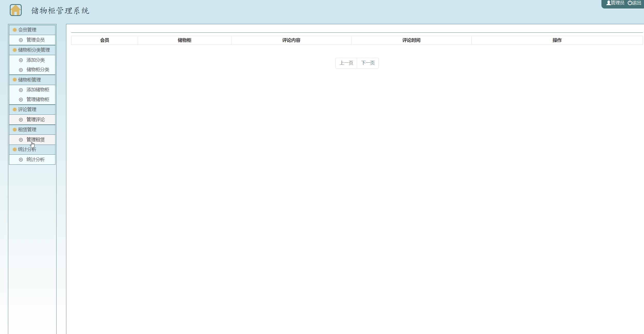
Task: Open the 储物柜分类 menu item
Action: pyautogui.click(x=32, y=70)
